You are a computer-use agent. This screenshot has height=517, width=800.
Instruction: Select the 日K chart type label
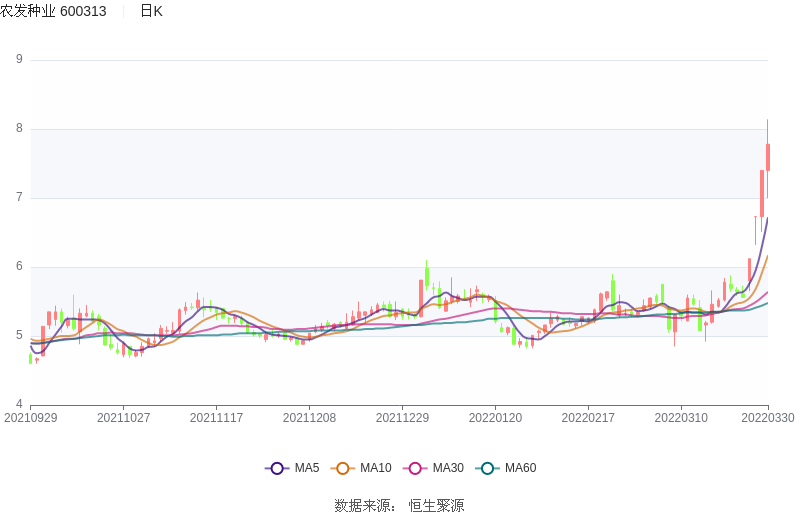pyautogui.click(x=151, y=11)
